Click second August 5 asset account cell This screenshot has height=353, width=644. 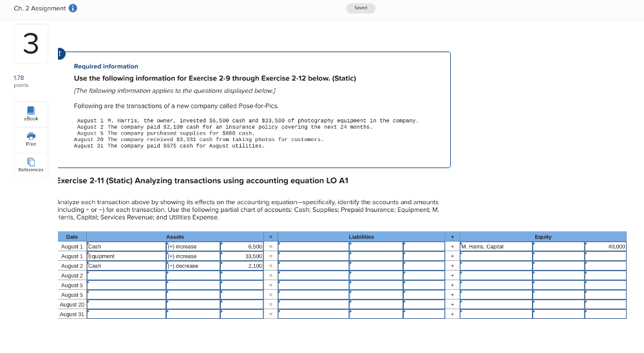tap(126, 294)
